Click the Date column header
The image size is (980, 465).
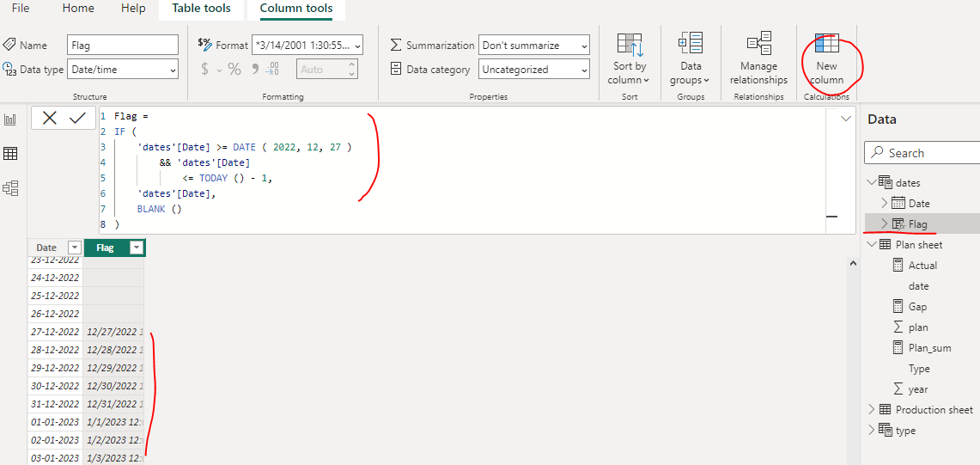coord(55,248)
